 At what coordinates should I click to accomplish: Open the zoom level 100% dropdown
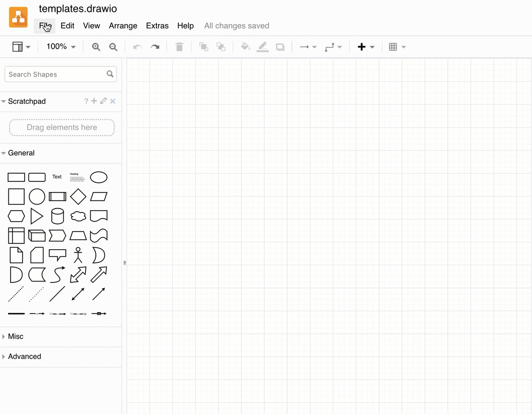(60, 47)
